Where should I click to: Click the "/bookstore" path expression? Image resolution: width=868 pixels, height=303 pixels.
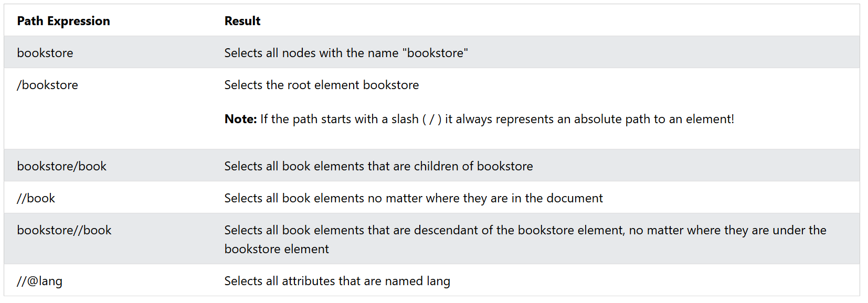[47, 85]
